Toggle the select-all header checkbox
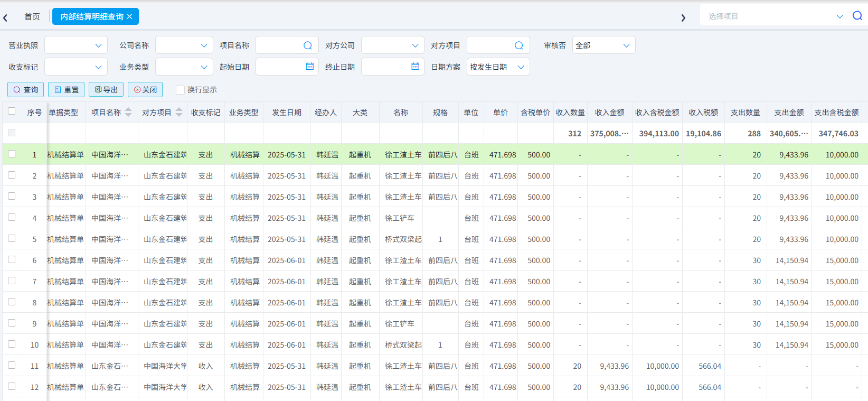 pos(12,111)
